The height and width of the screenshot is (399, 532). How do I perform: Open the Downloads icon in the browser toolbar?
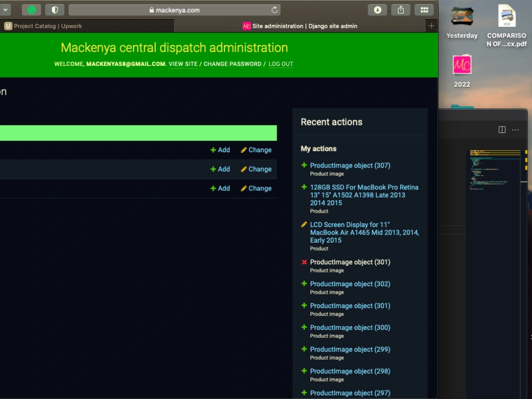tap(377, 10)
